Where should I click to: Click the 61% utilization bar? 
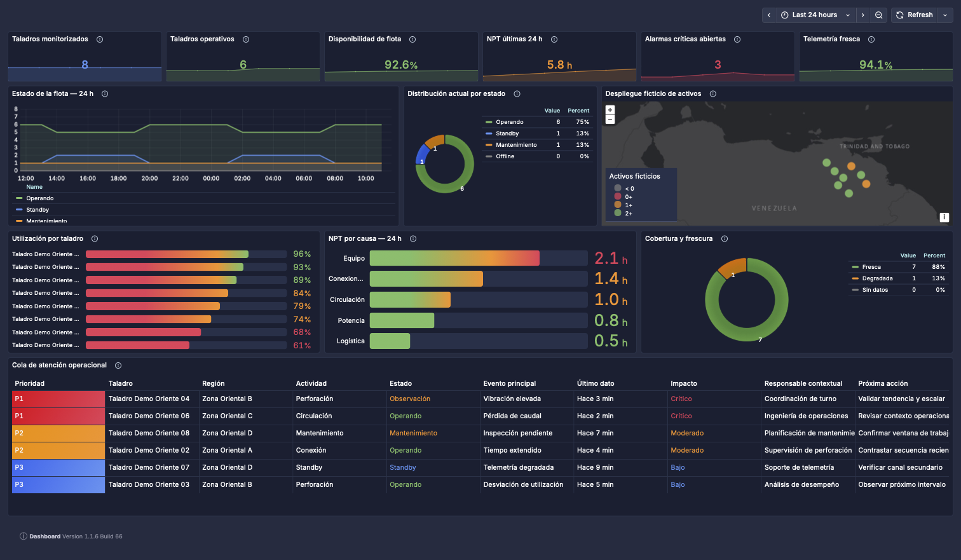coord(137,345)
